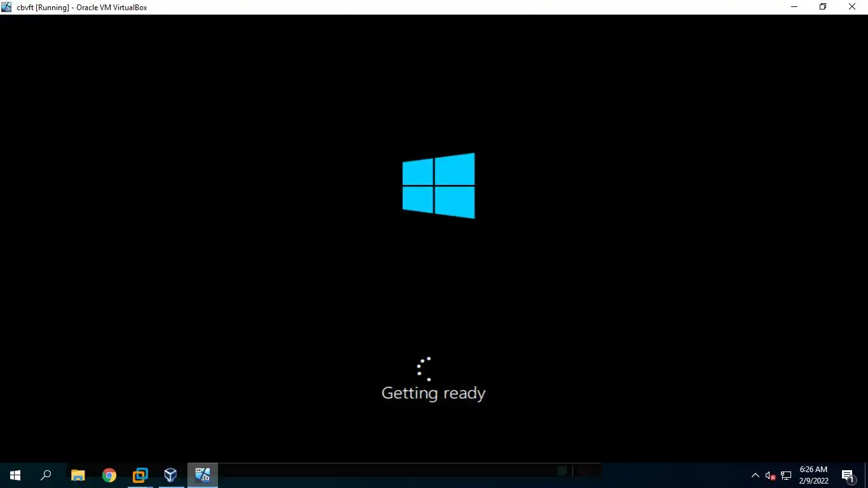The width and height of the screenshot is (868, 488).
Task: Click the 'Getting ready' text
Action: coord(433,393)
